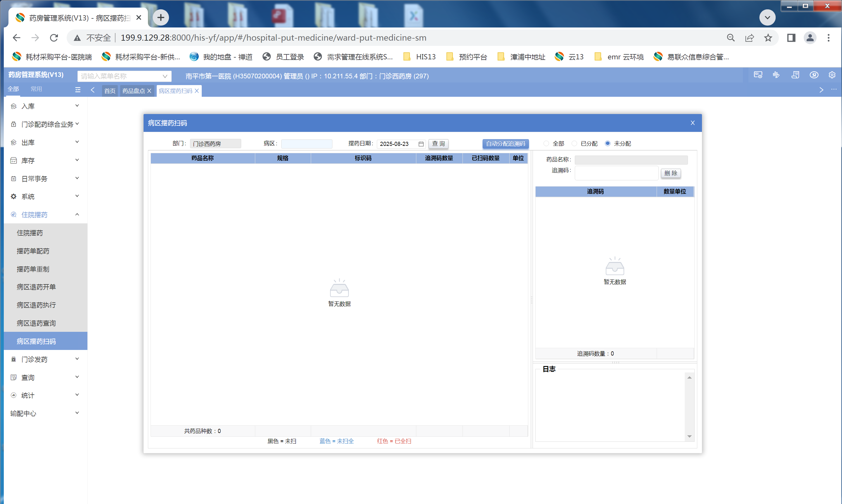This screenshot has width=842, height=504.
Task: Click the 日志 panel scrollbar down arrow
Action: (x=689, y=436)
